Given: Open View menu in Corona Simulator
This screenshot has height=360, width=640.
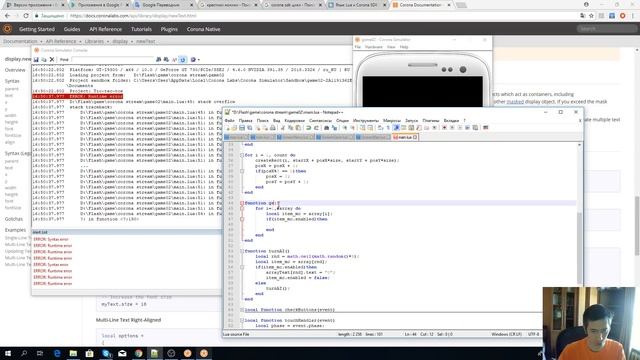Looking at the screenshot, I should click(x=391, y=47).
